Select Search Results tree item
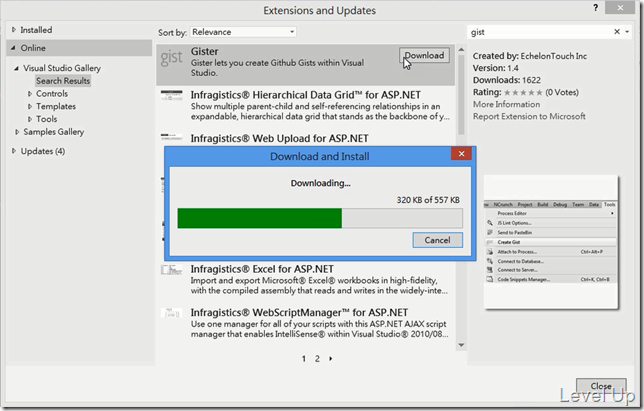The width and height of the screenshot is (644, 411). 63,81
